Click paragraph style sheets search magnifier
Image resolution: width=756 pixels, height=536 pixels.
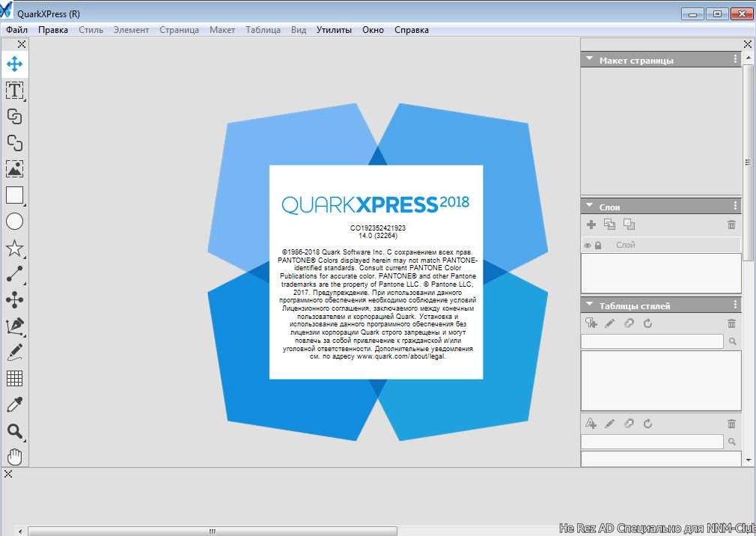click(732, 341)
